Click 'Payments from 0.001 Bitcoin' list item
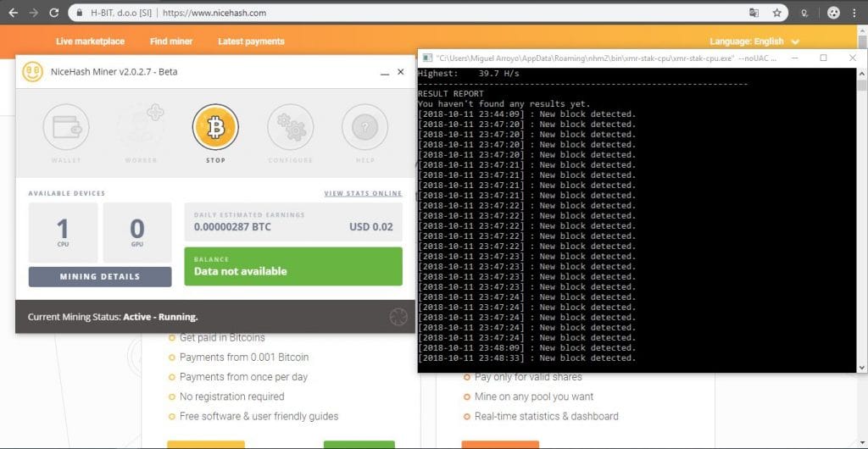The image size is (868, 449). (244, 358)
